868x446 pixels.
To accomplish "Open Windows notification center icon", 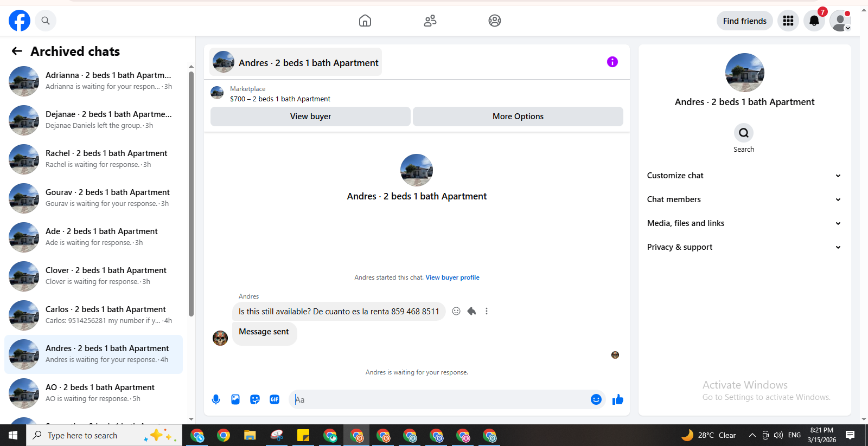I will (x=850, y=435).
